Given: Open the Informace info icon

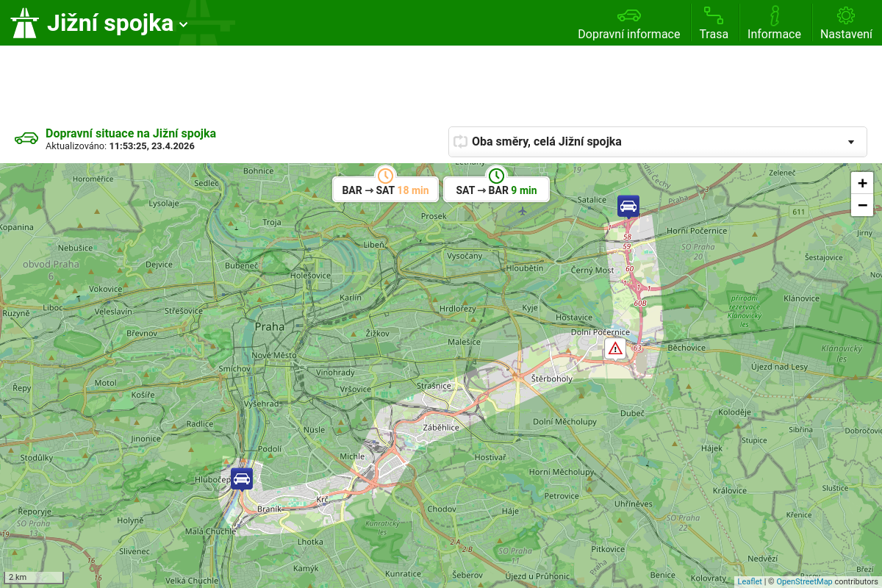Looking at the screenshot, I should tap(774, 16).
